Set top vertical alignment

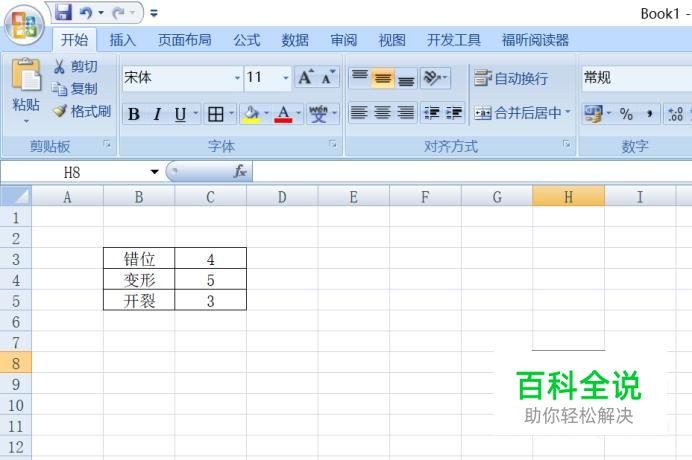coord(360,78)
